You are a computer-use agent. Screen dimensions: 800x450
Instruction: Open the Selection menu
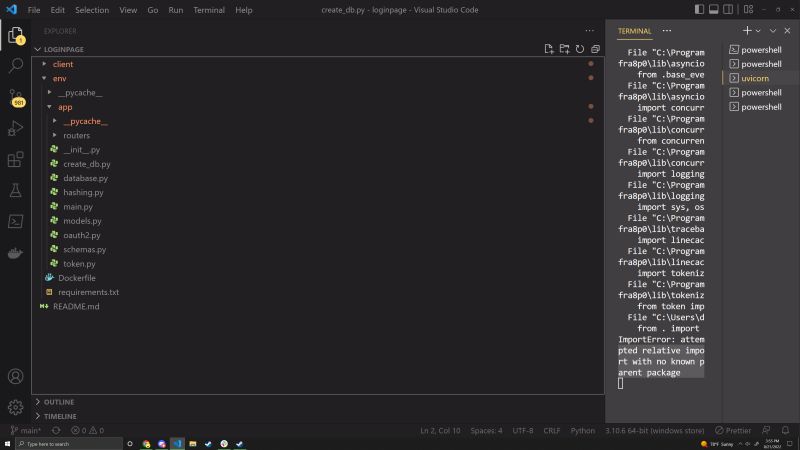pyautogui.click(x=92, y=10)
